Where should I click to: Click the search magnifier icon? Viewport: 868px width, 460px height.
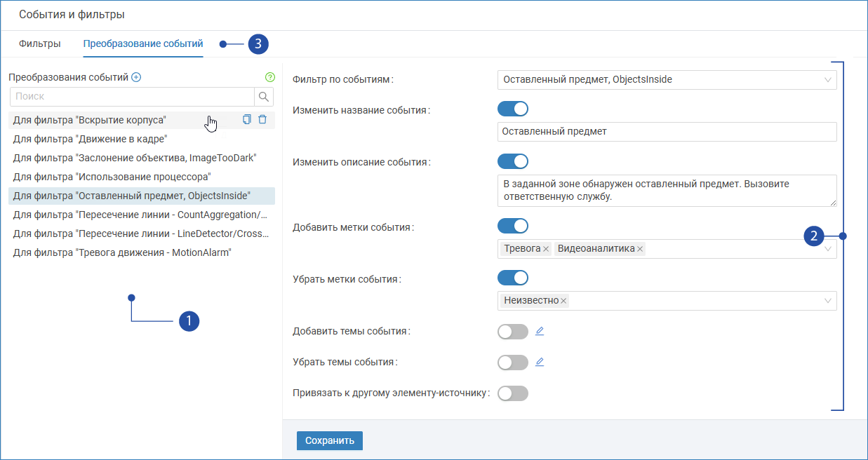click(x=264, y=97)
